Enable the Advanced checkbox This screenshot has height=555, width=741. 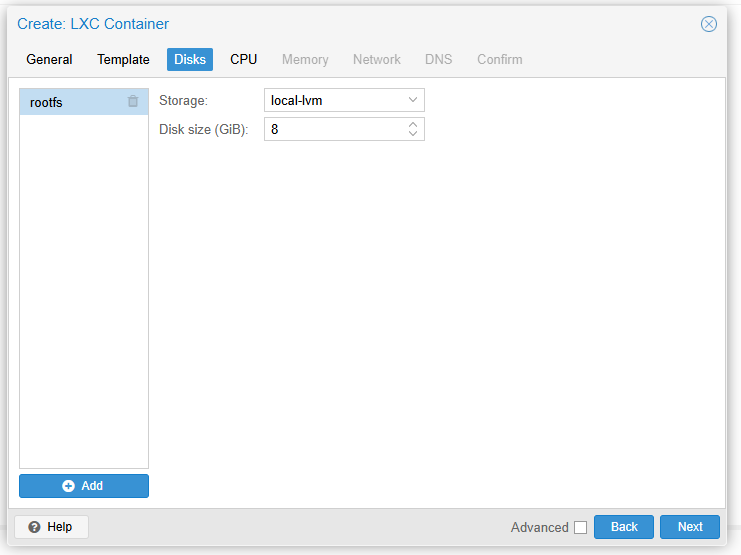[580, 527]
